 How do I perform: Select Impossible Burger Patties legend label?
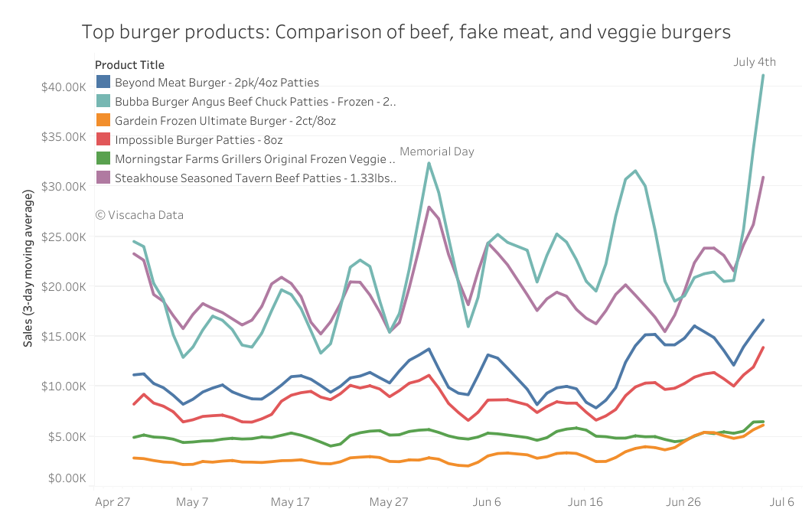(199, 140)
